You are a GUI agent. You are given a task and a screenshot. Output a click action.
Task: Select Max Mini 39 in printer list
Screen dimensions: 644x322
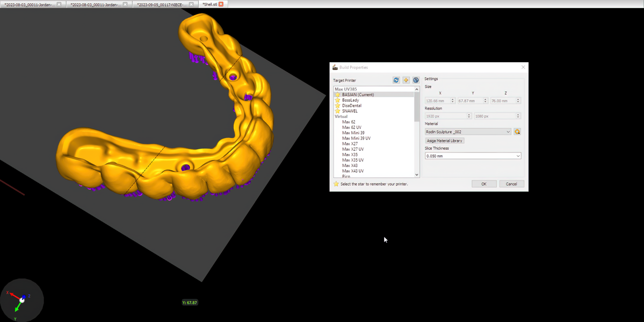click(x=353, y=133)
